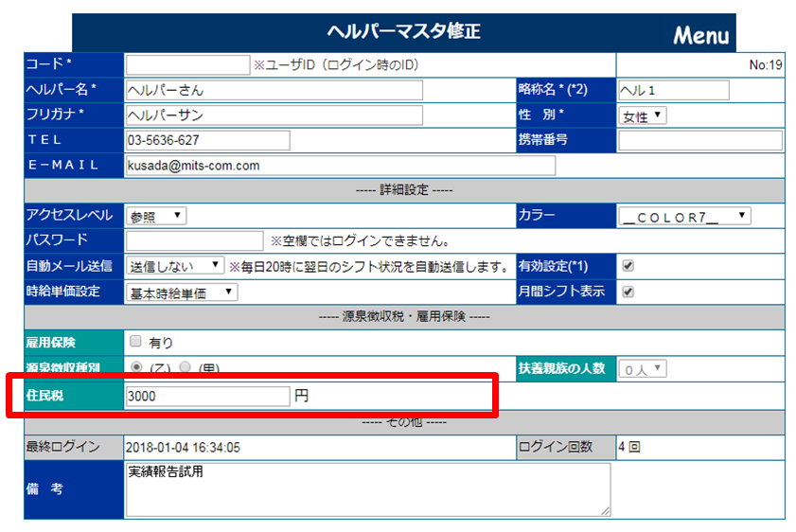Click the TEL number field

pos(207,140)
